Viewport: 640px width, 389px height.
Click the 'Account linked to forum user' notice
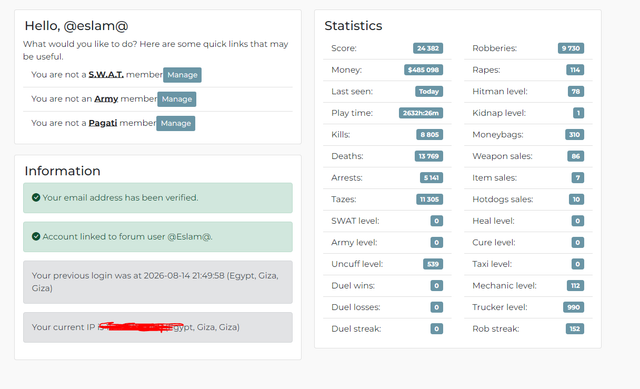[x=158, y=237]
